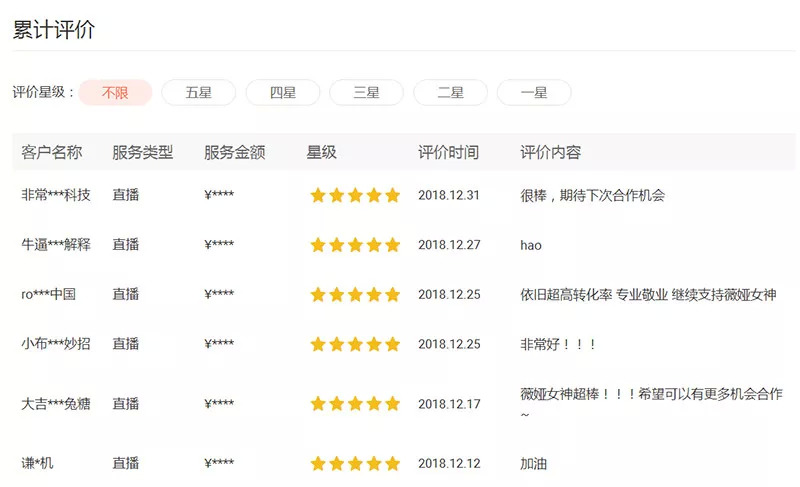Click the 累计评价 heading
The width and height of the screenshot is (800, 487).
pyautogui.click(x=54, y=30)
